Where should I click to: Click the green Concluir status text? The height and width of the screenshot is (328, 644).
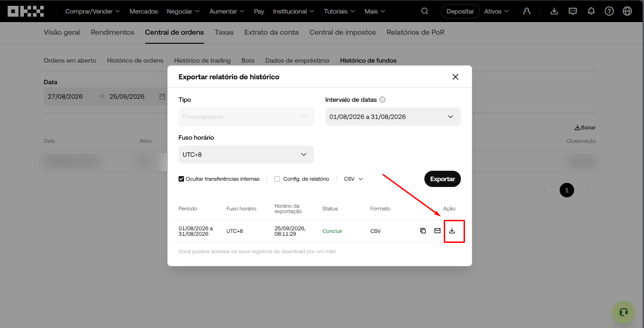(x=332, y=231)
